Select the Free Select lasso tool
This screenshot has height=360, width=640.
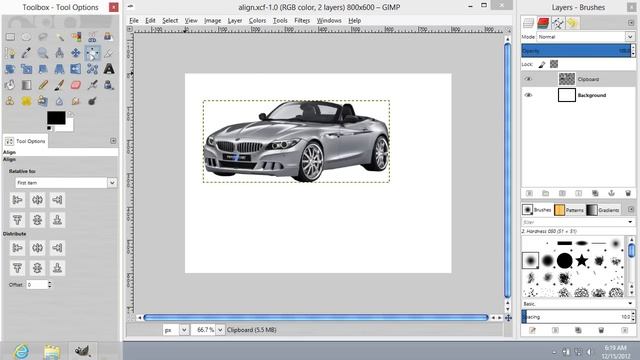pos(43,37)
